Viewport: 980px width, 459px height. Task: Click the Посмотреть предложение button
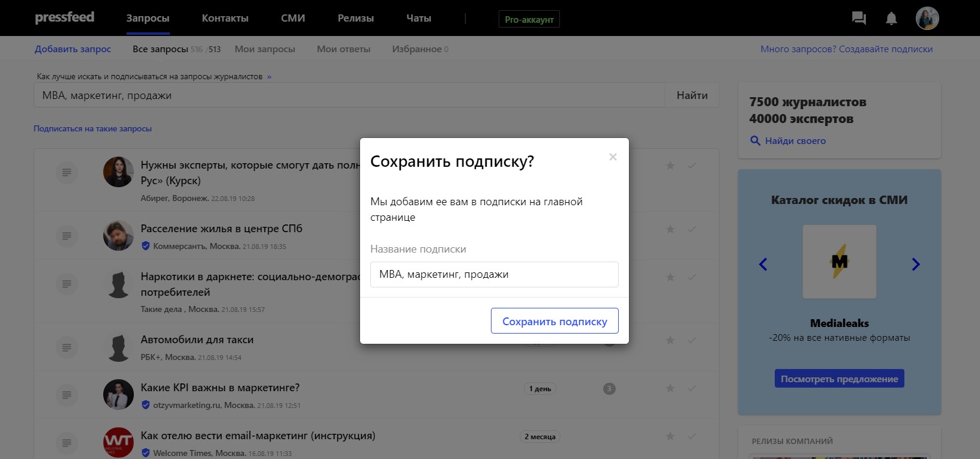(x=839, y=379)
